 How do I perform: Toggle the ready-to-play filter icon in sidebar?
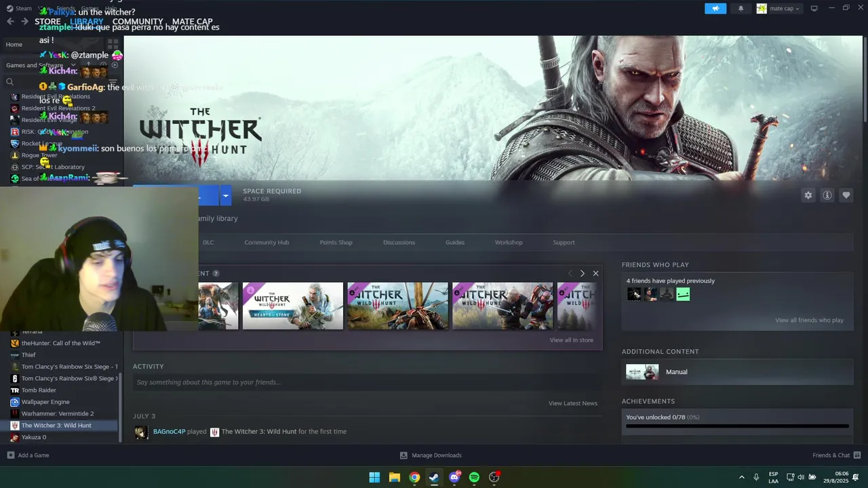tap(115, 65)
